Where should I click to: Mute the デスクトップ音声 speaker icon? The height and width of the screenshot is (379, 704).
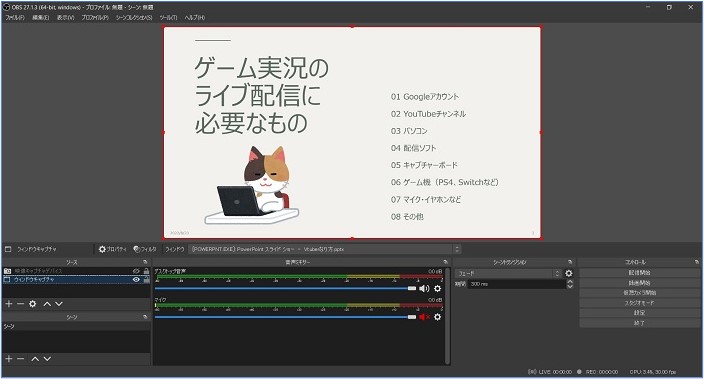point(424,288)
